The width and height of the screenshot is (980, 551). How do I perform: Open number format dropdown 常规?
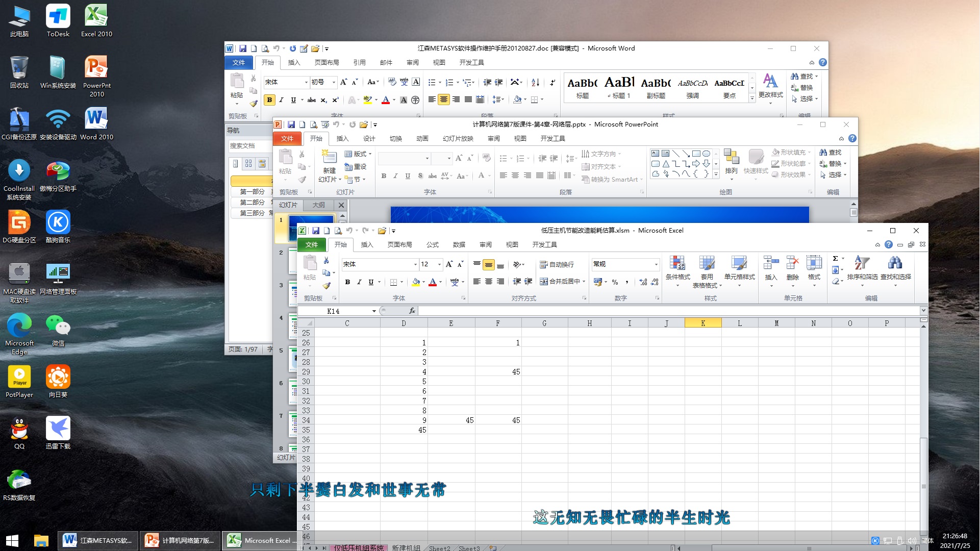pyautogui.click(x=656, y=264)
